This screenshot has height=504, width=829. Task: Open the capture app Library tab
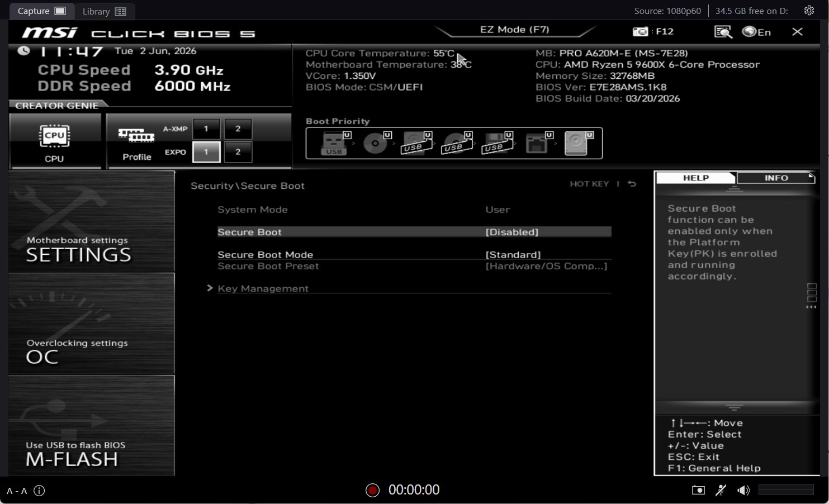[104, 11]
